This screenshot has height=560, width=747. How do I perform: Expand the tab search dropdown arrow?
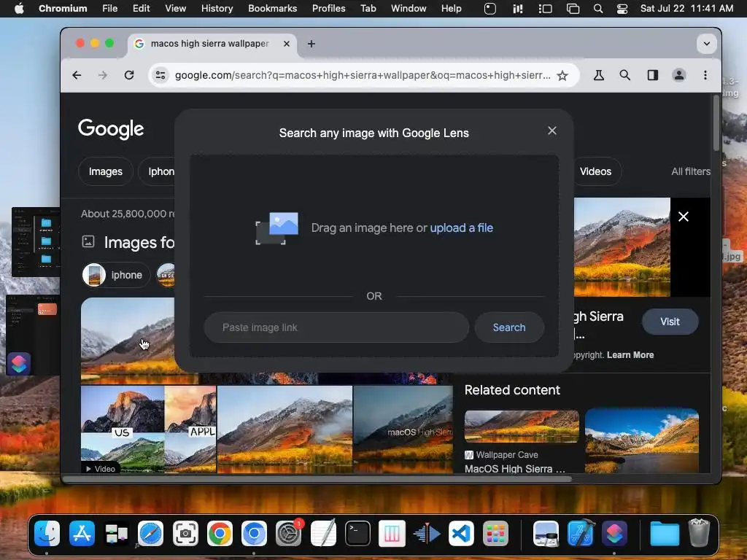click(x=706, y=44)
